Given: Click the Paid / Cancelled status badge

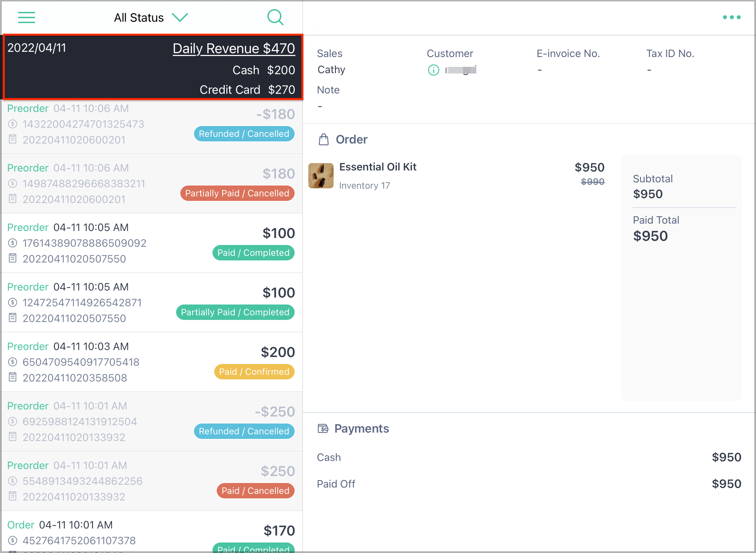Looking at the screenshot, I should click(x=255, y=491).
